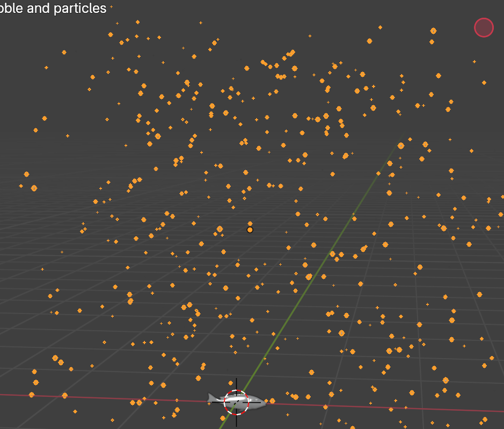Click the fish's body right of the cursor ring
Image resolution: width=504 pixels, height=429 pixels.
tap(254, 402)
